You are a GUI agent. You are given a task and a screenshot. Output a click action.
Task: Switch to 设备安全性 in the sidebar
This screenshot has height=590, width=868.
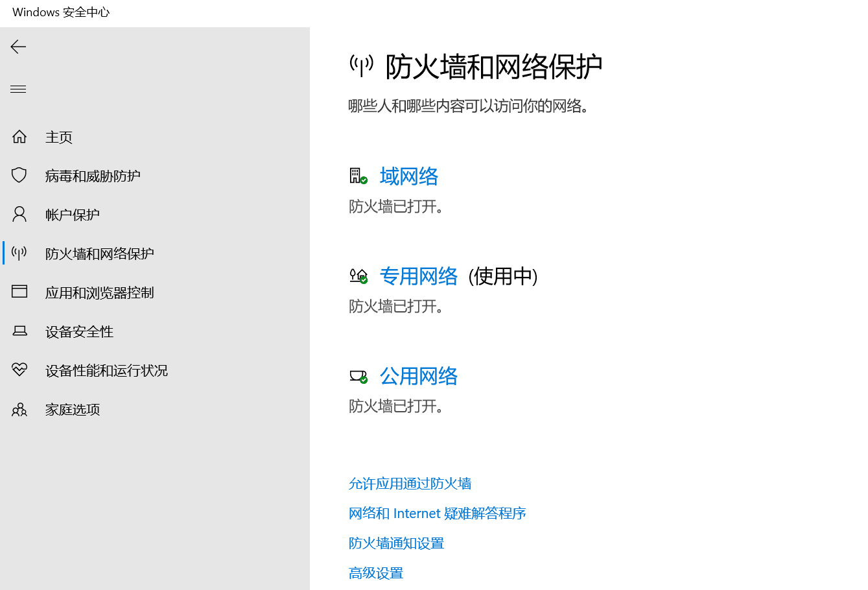[78, 331]
